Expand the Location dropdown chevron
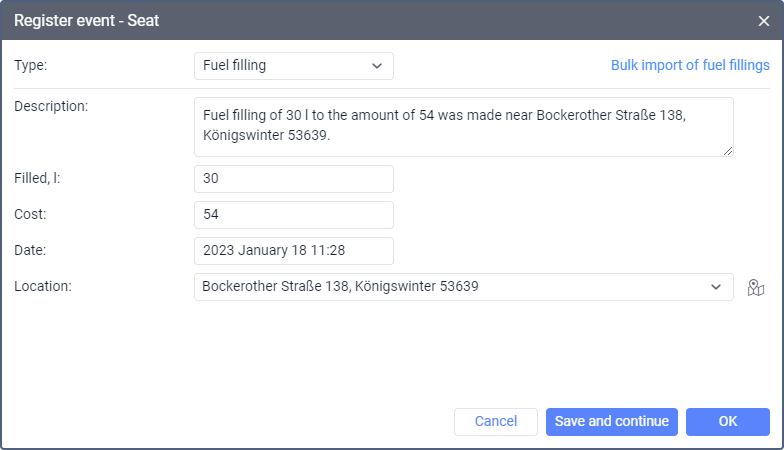The height and width of the screenshot is (450, 784). tap(716, 287)
